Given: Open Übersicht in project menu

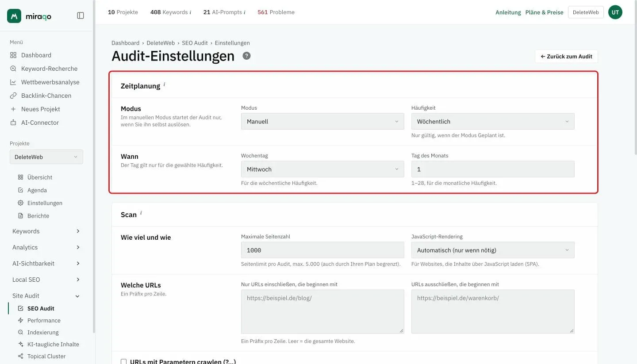Looking at the screenshot, I should pos(40,177).
